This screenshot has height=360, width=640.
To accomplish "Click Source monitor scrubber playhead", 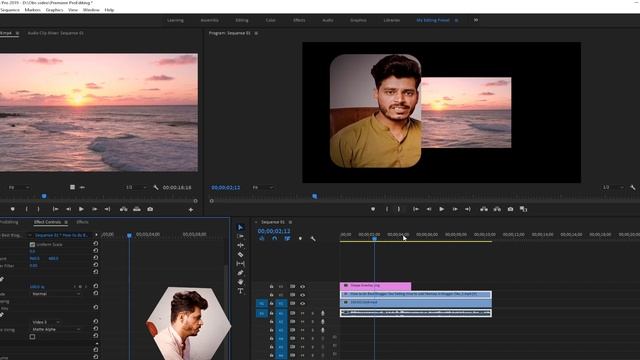I will click(44, 196).
